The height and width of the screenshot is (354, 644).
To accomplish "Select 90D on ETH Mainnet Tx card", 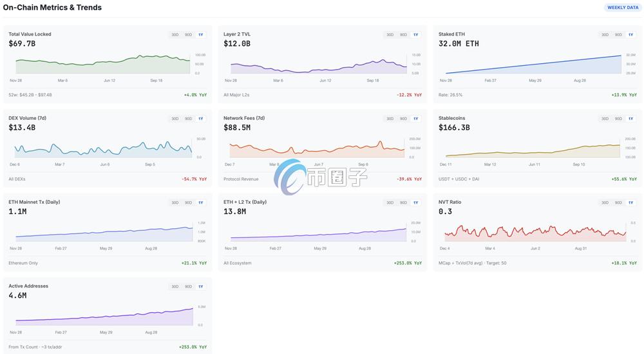I will [x=188, y=202].
